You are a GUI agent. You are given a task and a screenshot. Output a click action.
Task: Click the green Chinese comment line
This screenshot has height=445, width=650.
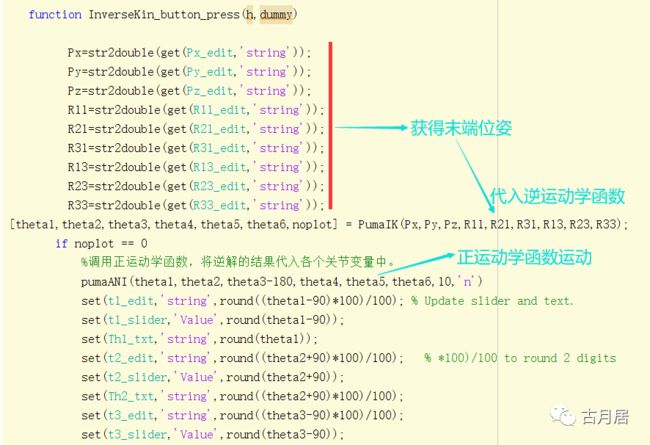tap(238, 262)
